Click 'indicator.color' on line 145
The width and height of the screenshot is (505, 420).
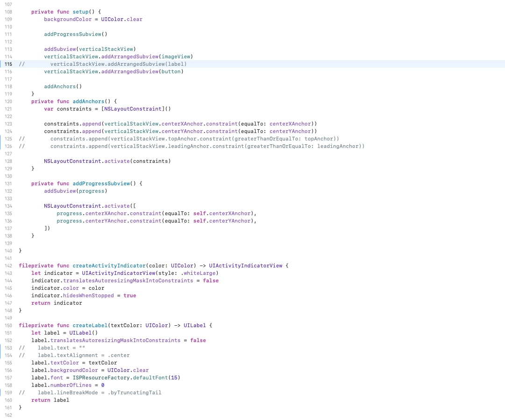[55, 288]
